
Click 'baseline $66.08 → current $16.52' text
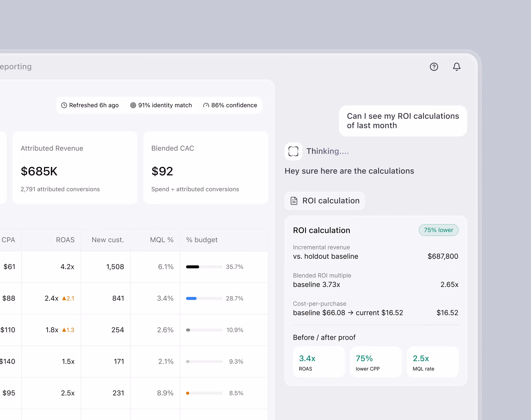[348, 313]
